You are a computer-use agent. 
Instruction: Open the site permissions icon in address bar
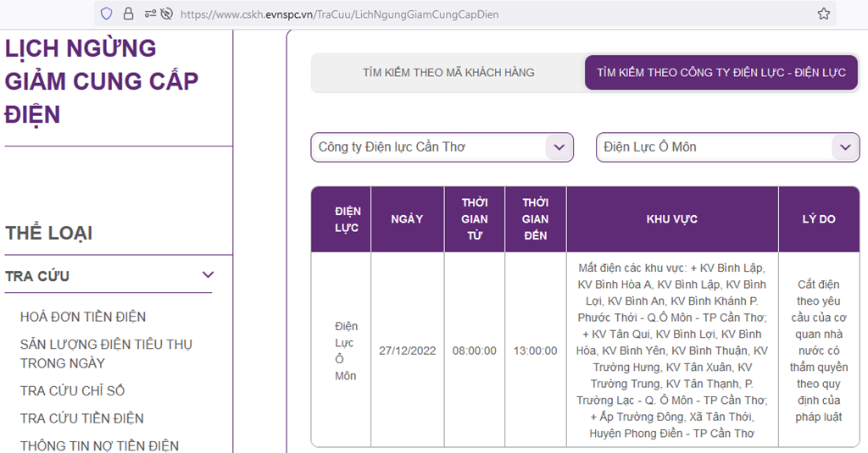point(149,14)
